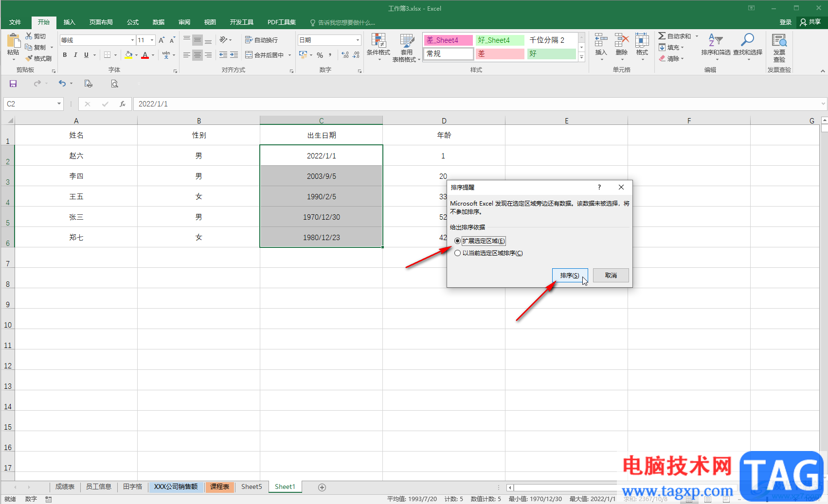
Task: Open the 页面布局 ribbon tab
Action: tap(101, 22)
